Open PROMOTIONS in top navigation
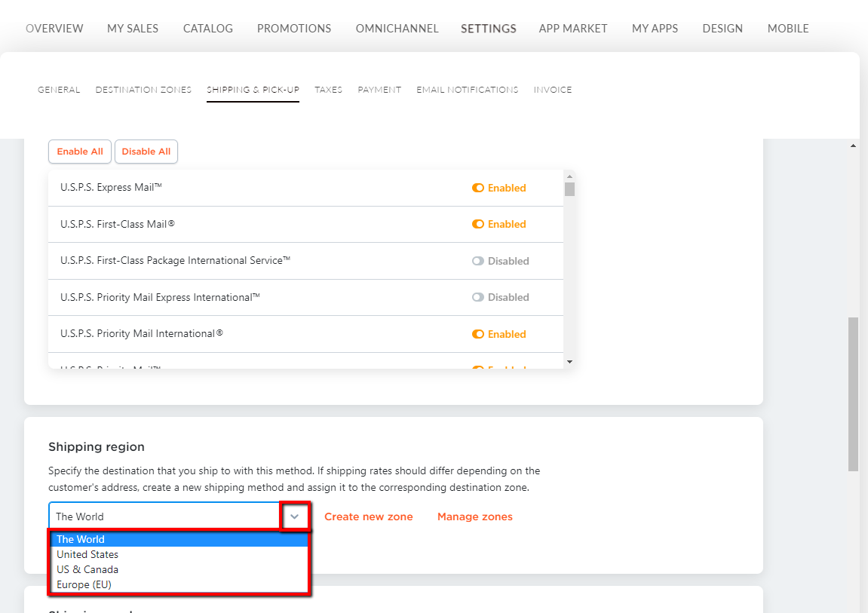The height and width of the screenshot is (613, 868). pos(294,28)
